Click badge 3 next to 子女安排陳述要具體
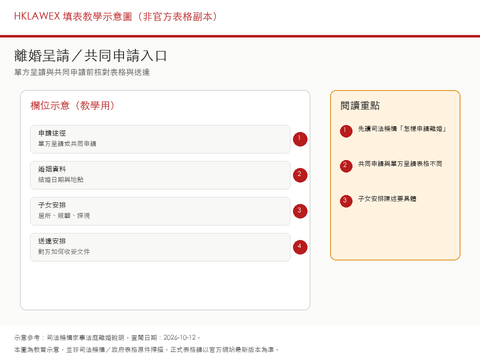This screenshot has height=360, width=480. coord(346,201)
